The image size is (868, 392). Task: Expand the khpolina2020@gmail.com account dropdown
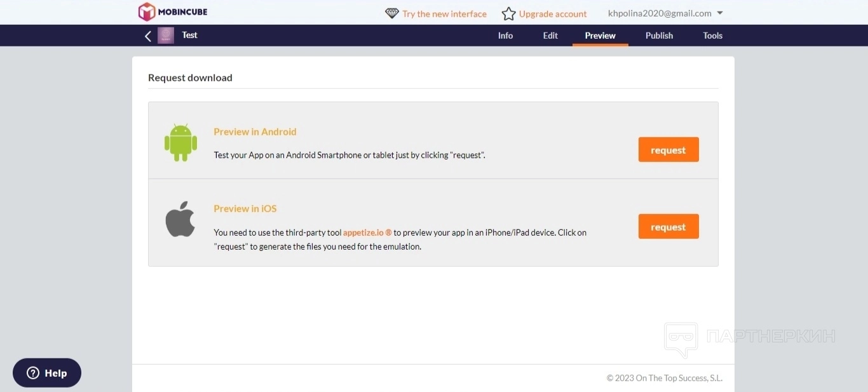tap(665, 13)
